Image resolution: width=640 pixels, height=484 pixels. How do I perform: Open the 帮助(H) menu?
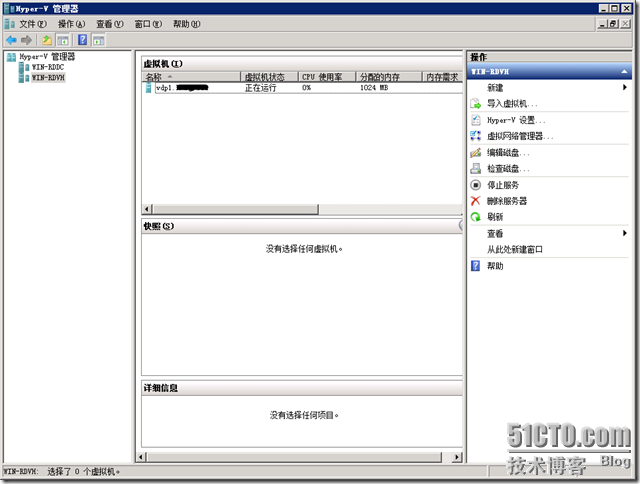click(x=187, y=24)
